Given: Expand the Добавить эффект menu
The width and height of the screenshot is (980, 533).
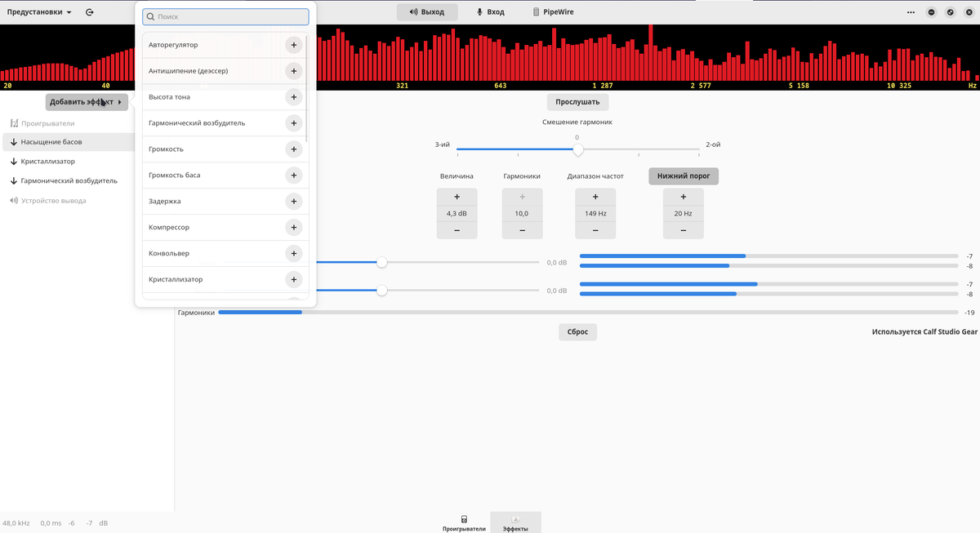Looking at the screenshot, I should tap(87, 102).
